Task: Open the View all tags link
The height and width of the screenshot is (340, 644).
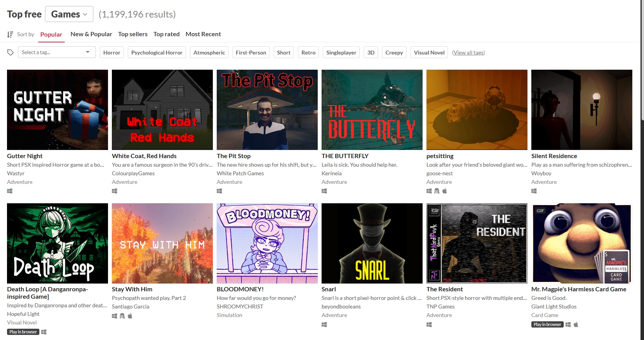Action: click(x=468, y=53)
